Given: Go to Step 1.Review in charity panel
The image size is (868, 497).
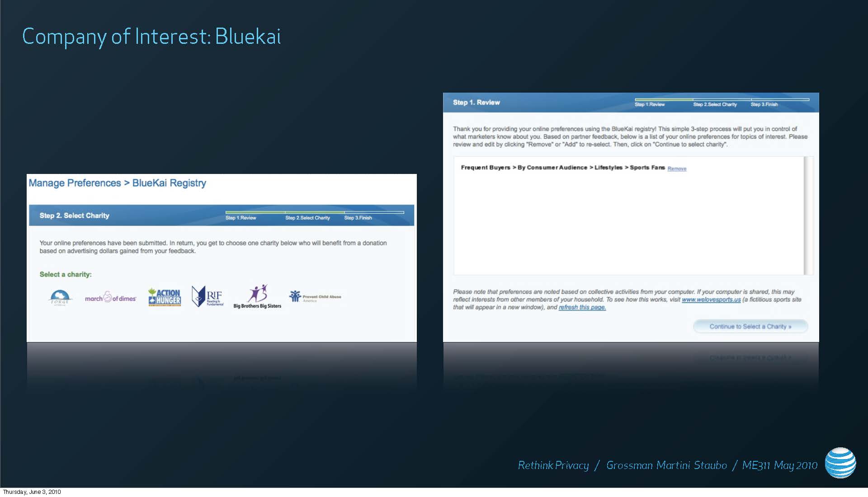Looking at the screenshot, I should (241, 218).
